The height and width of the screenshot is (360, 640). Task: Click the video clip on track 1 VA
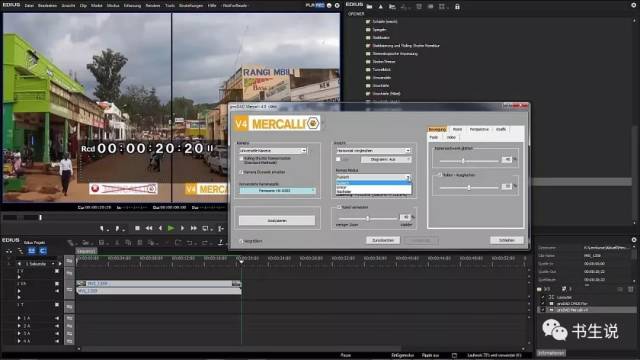[x=158, y=283]
